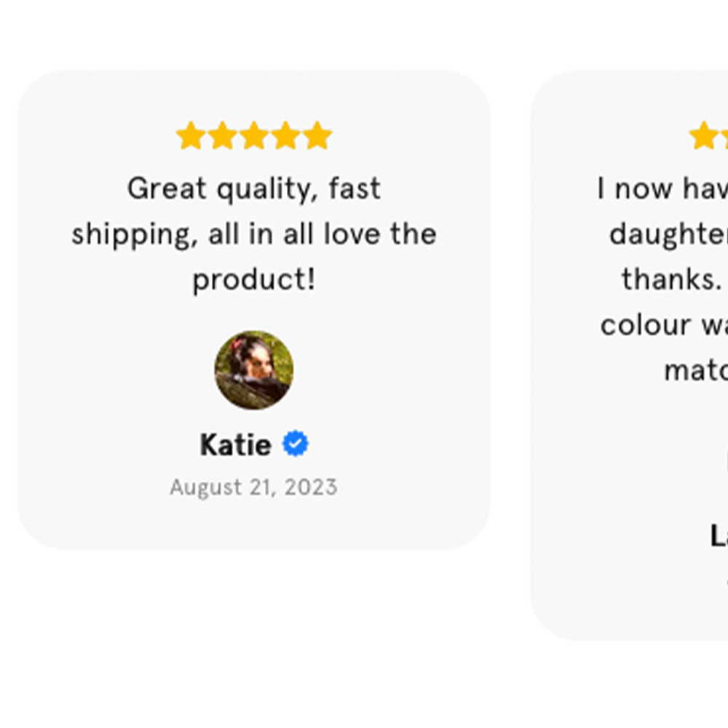This screenshot has width=728, height=728.
Task: Click the first star on the second review
Action: 703,136
